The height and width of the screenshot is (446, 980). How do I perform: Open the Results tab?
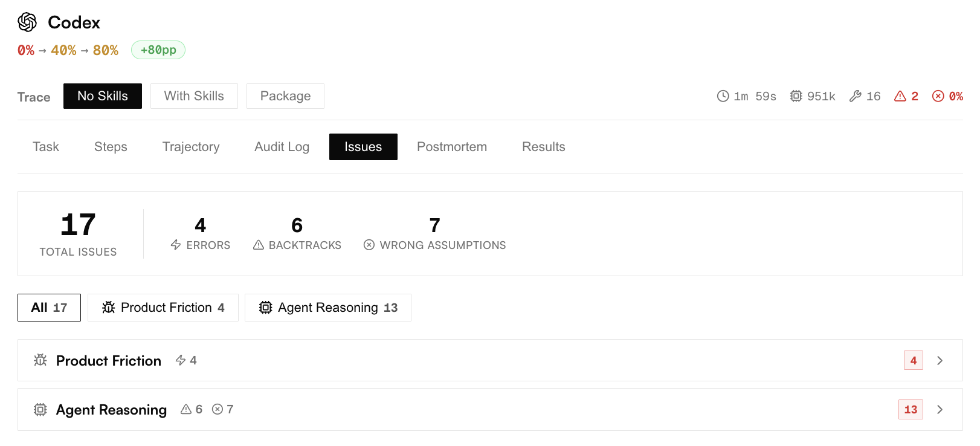[x=544, y=147]
